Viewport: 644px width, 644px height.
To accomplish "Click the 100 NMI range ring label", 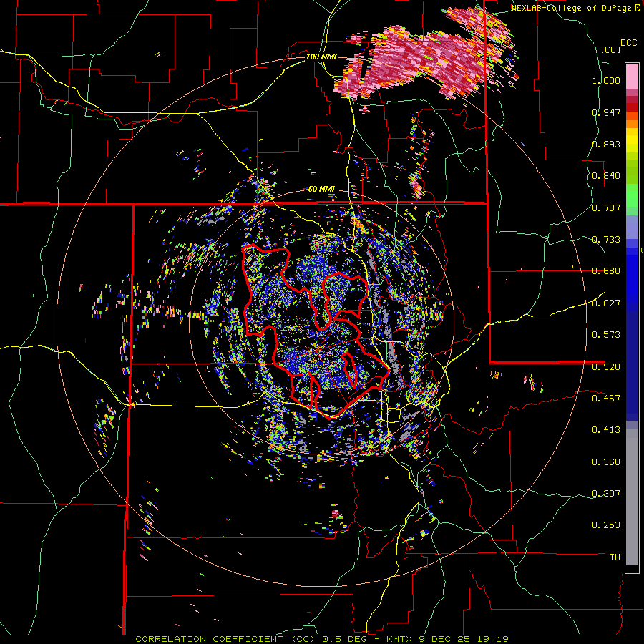I will coord(321,57).
